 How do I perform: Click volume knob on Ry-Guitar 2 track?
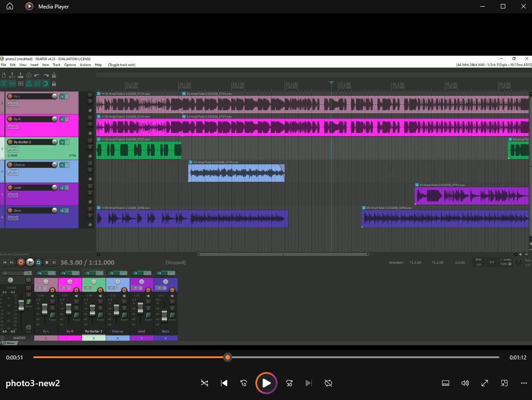pyautogui.click(x=54, y=142)
